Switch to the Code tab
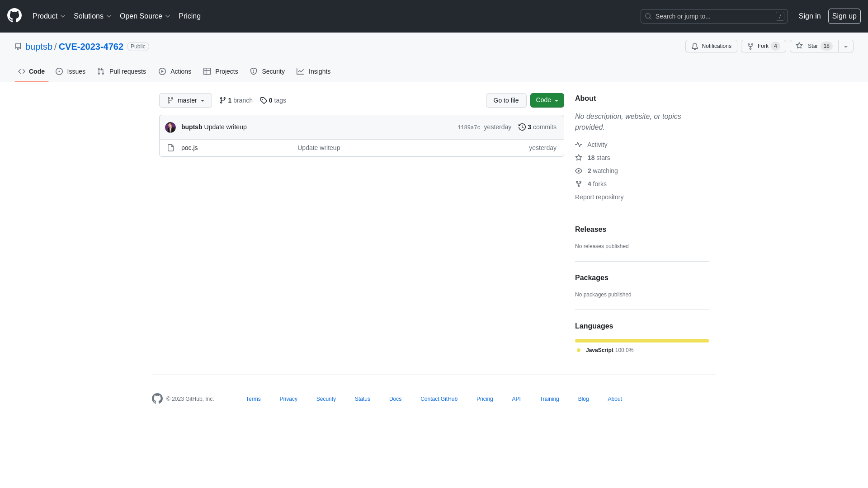868x488 pixels. pyautogui.click(x=32, y=71)
